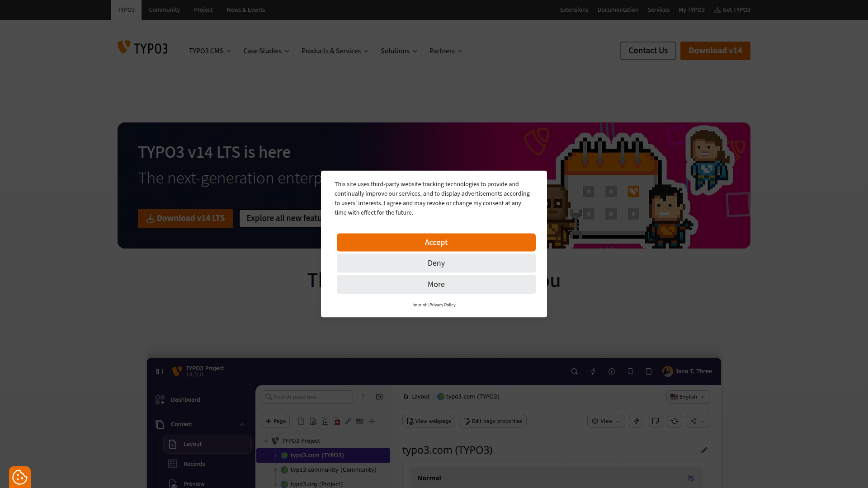Click the pencil edit icon beside page title
This screenshot has height=488, width=868.
704,450
